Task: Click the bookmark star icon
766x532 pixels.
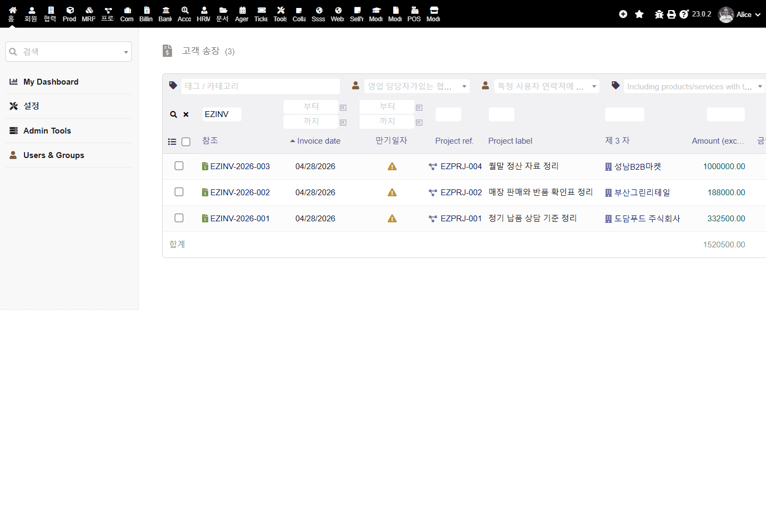Action: click(639, 14)
